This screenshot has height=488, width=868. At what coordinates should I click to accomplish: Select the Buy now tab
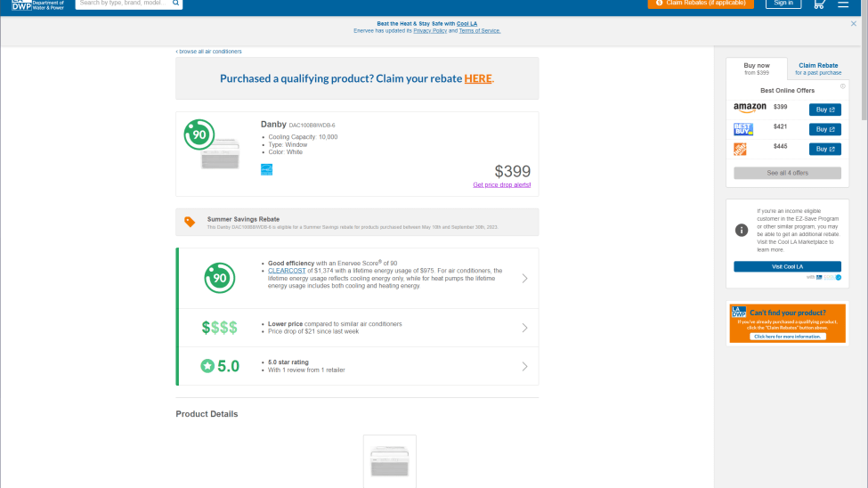pos(756,69)
